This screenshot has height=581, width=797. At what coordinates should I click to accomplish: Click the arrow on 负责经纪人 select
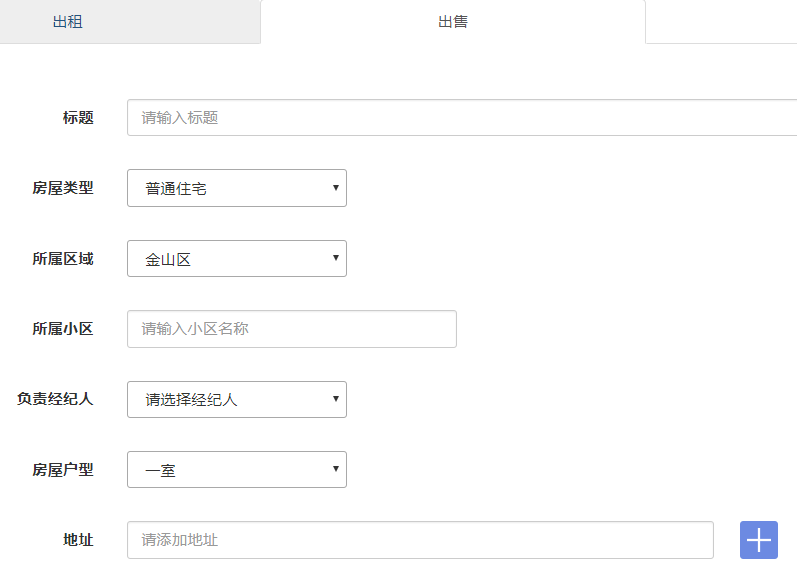point(336,399)
